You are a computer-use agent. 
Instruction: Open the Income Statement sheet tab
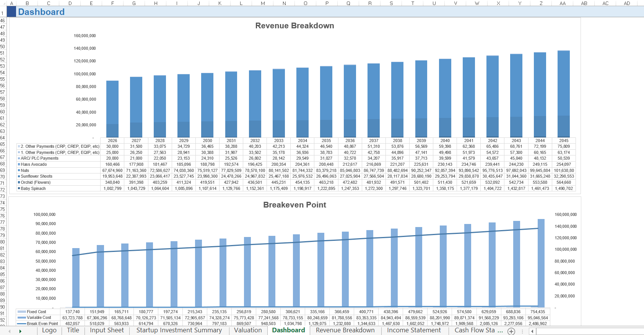414,330
